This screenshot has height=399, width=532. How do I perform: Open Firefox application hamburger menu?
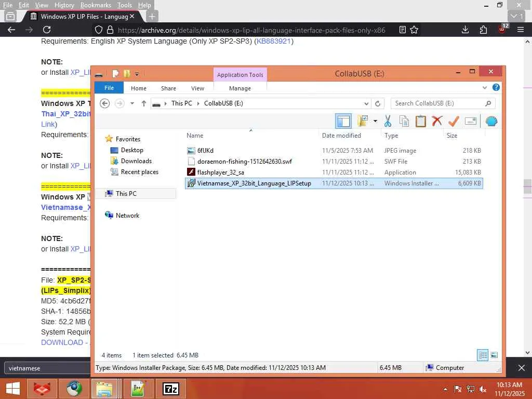click(521, 30)
